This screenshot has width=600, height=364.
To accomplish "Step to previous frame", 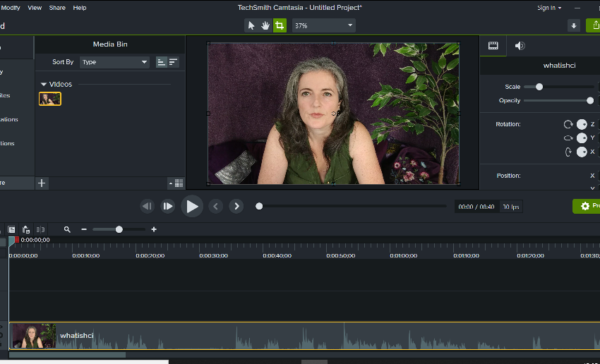I will [x=147, y=206].
